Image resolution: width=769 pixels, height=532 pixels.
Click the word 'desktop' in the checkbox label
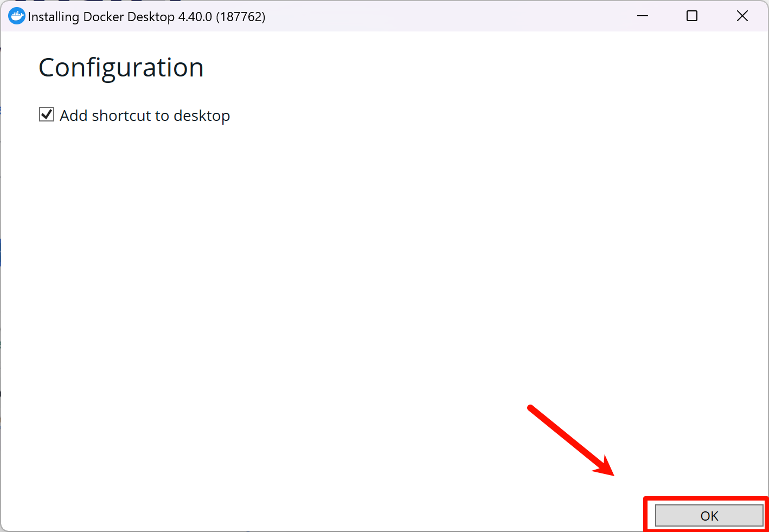(202, 116)
